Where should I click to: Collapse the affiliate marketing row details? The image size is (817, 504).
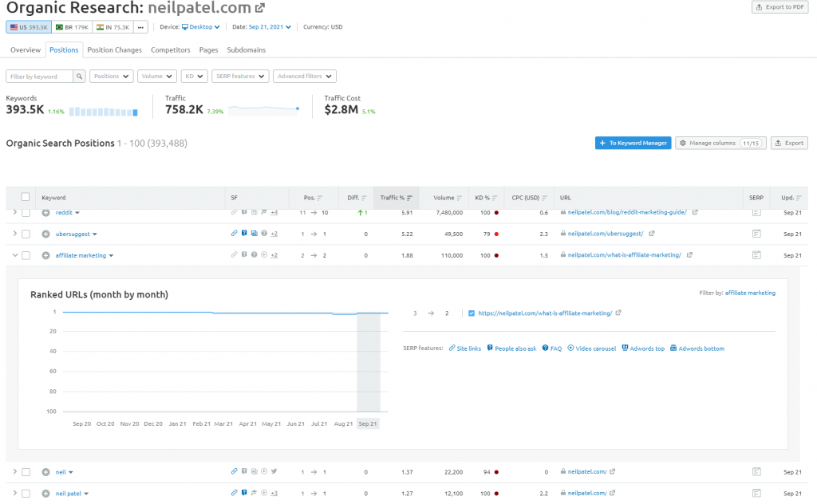[x=14, y=255]
